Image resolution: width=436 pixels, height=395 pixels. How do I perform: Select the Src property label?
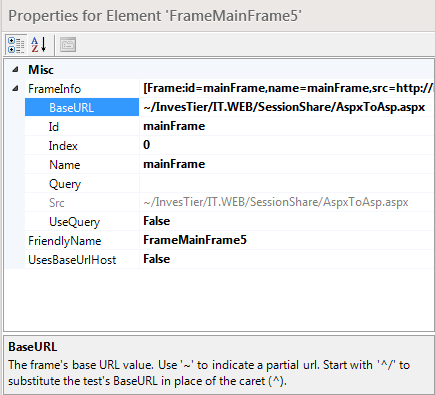(x=57, y=203)
